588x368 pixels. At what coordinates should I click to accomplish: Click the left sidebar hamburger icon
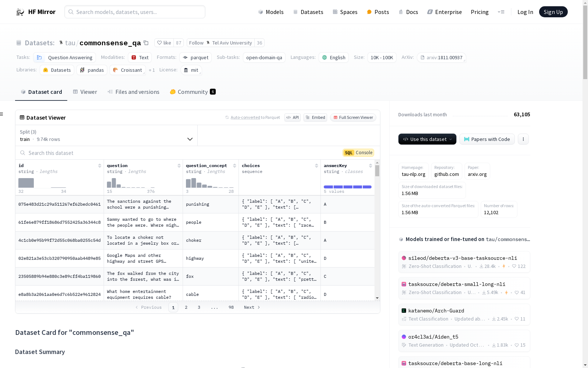click(1, 114)
